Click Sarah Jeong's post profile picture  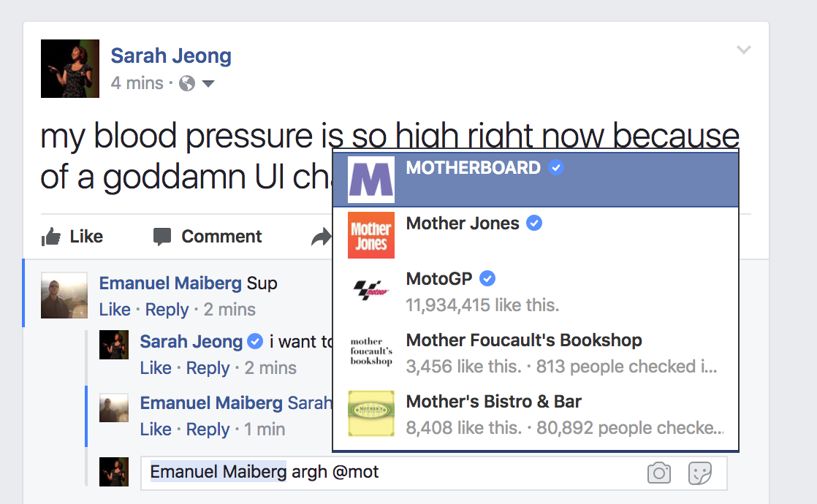(70, 69)
